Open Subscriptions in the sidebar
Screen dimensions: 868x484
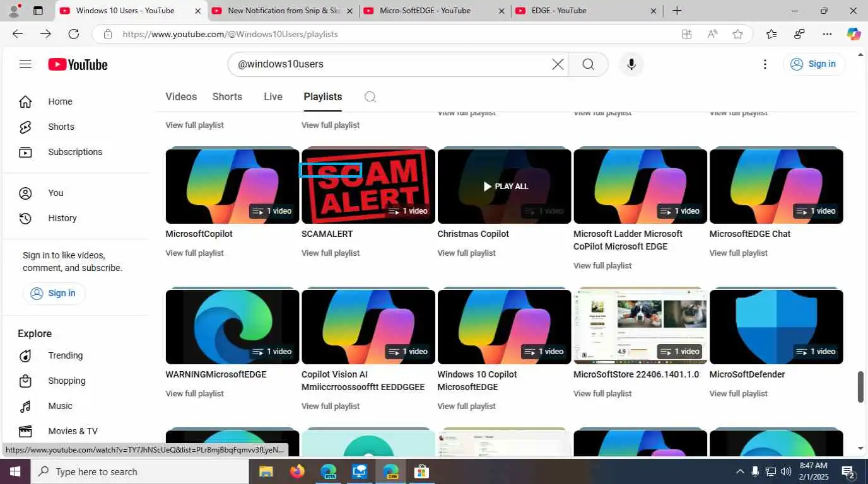pyautogui.click(x=76, y=152)
